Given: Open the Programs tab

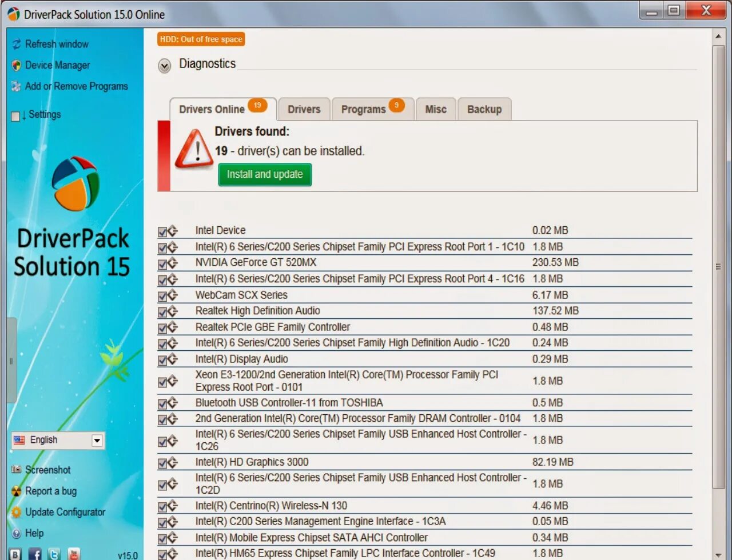Looking at the screenshot, I should click(373, 109).
